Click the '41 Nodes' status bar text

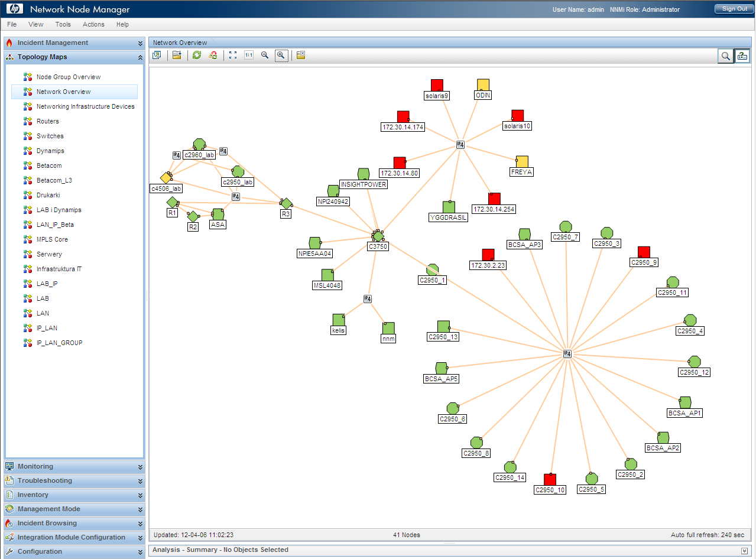pyautogui.click(x=407, y=535)
